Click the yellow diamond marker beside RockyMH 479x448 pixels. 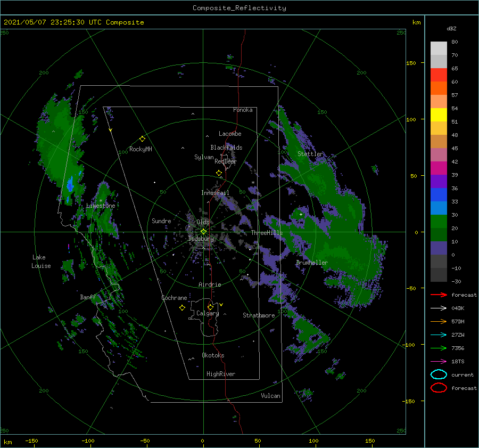[142, 139]
